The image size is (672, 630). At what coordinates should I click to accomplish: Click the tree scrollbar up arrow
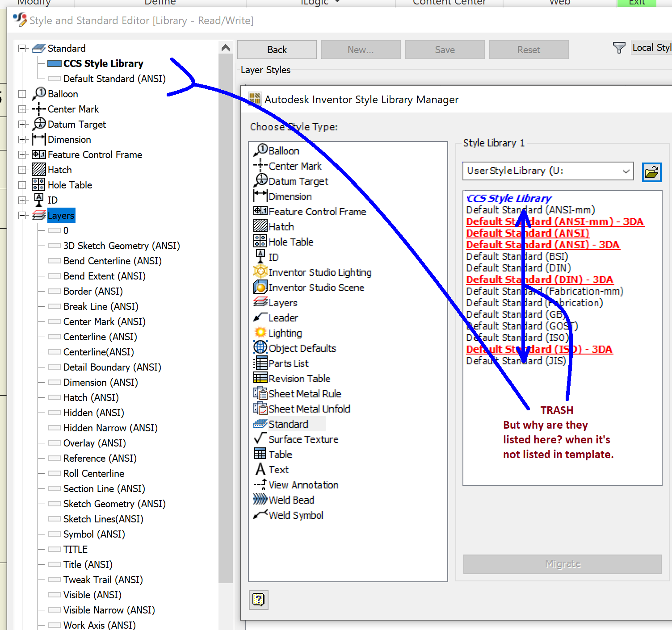pyautogui.click(x=226, y=48)
